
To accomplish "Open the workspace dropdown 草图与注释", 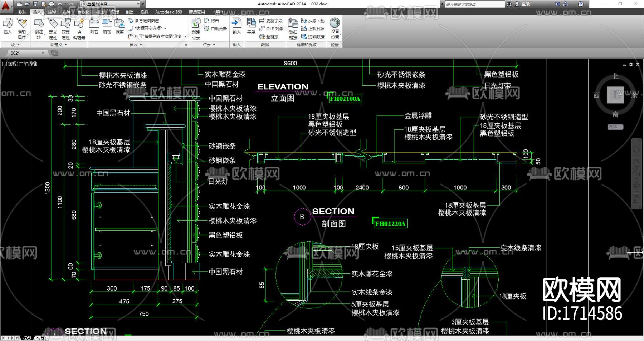I will (112, 4).
